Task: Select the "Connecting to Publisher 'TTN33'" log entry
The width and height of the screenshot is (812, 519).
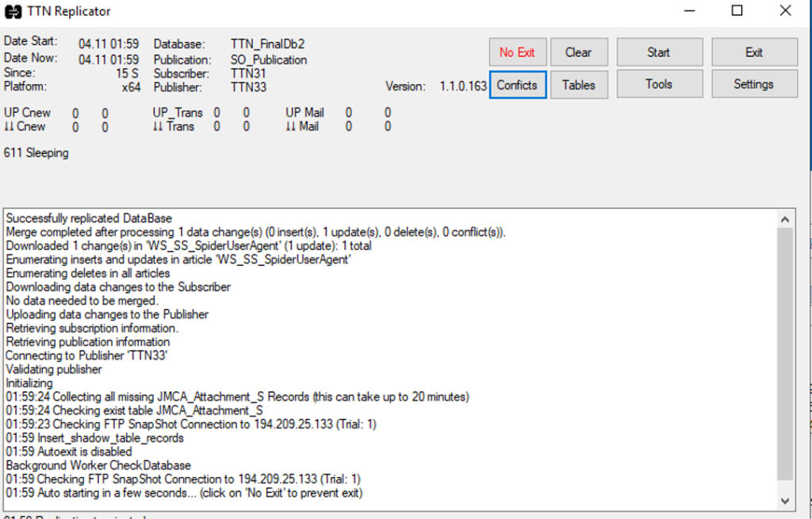Action: tap(87, 356)
